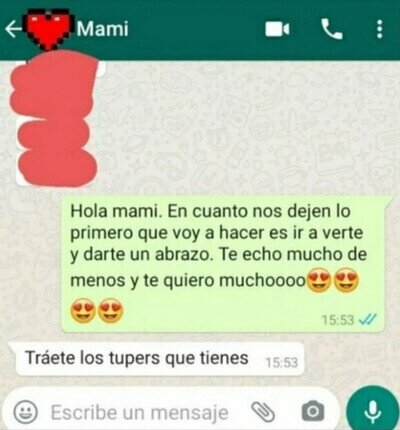Focus the 'Escribe un mensaje' field

coord(139,413)
